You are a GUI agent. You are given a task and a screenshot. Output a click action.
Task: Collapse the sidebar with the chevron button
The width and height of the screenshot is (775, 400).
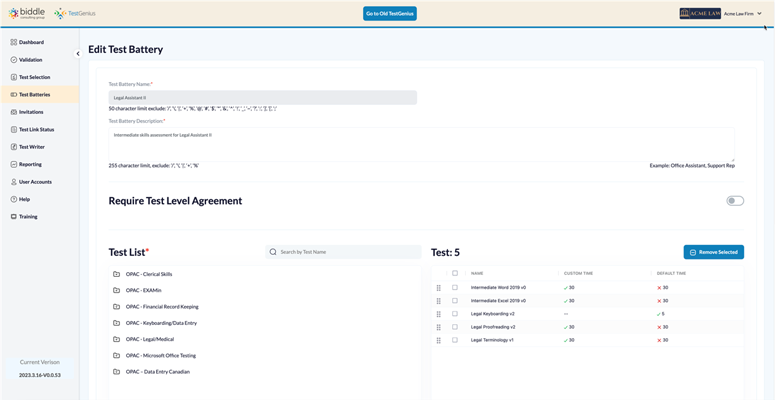pos(78,53)
